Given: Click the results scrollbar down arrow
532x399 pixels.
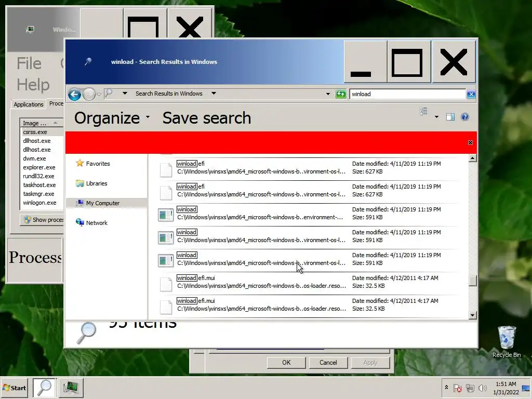Looking at the screenshot, I should 472,315.
